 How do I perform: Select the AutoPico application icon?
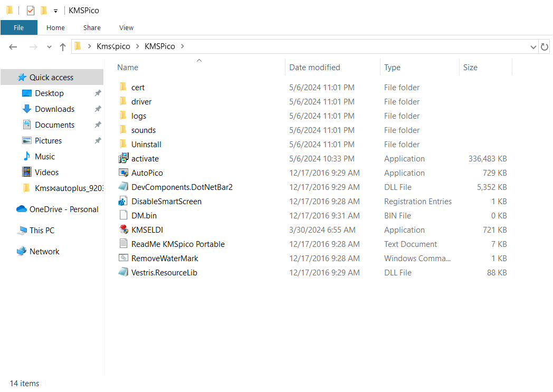pyautogui.click(x=123, y=173)
